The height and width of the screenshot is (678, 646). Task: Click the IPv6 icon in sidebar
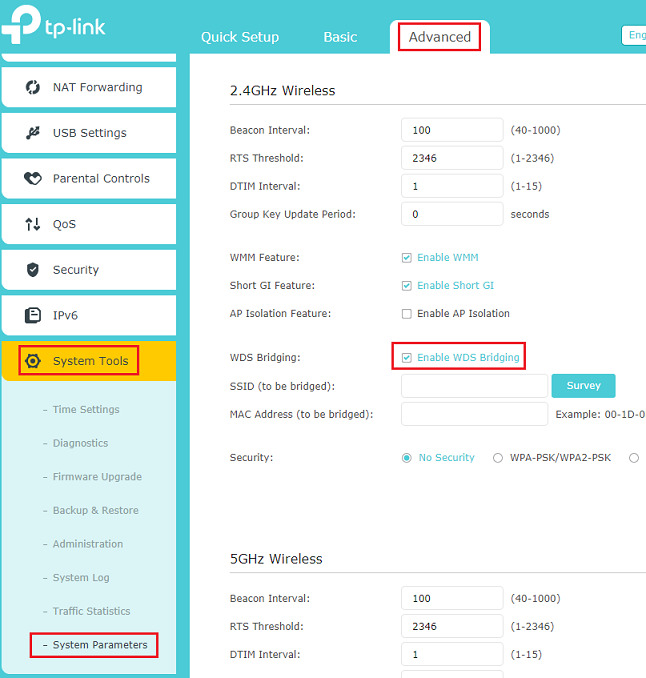tap(32, 316)
